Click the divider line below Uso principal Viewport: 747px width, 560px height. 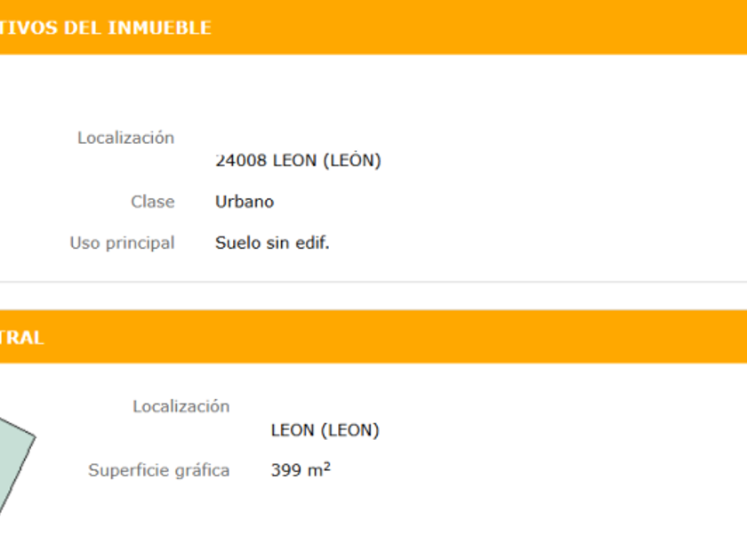click(x=373, y=282)
